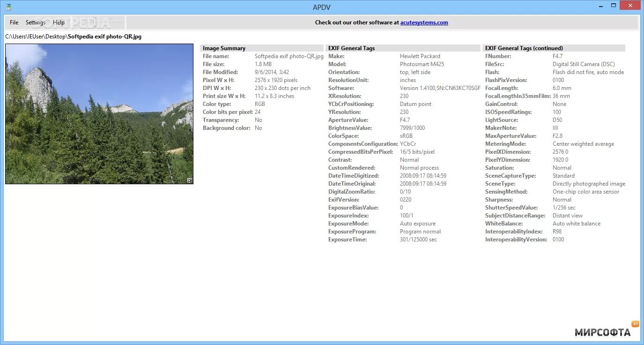This screenshot has width=644, height=345.
Task: Click the APDV application icon in title bar
Action: (8, 7)
